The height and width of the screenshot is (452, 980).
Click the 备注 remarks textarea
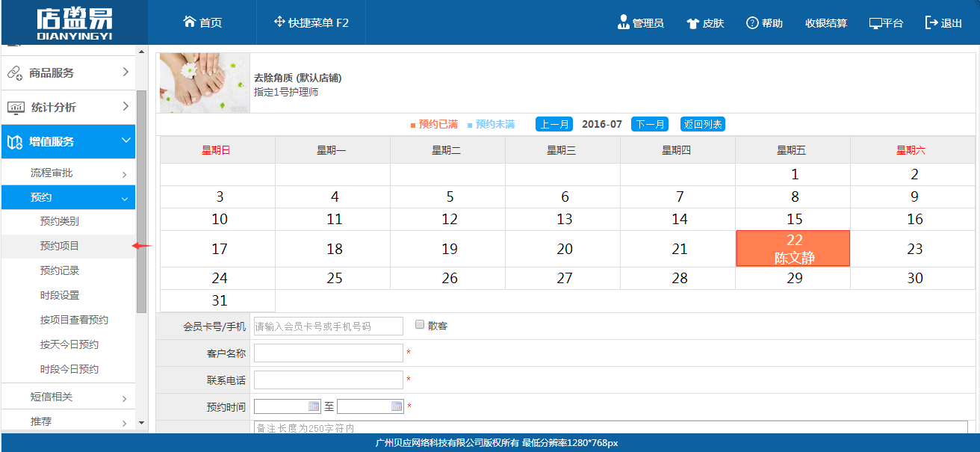611,427
